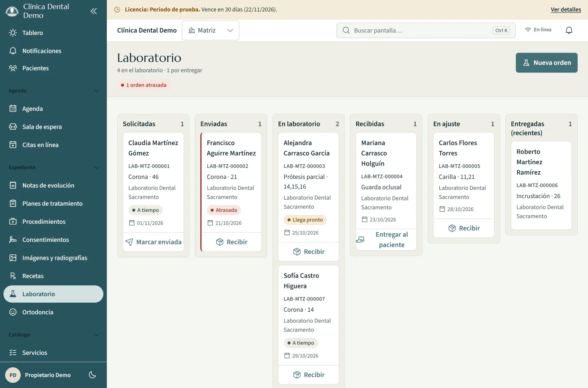Click the Llega pronto status tag

click(x=305, y=220)
